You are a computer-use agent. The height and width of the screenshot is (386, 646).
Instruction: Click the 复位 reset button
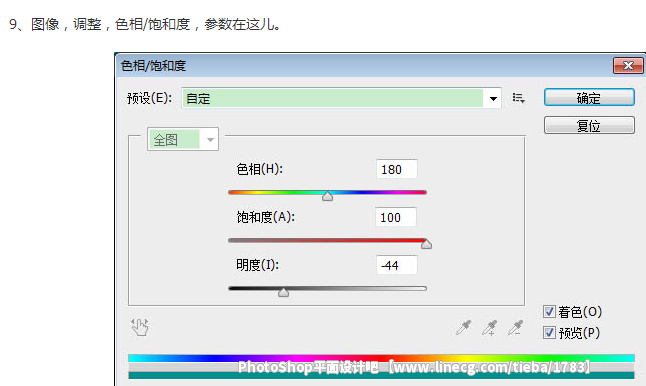coord(589,125)
